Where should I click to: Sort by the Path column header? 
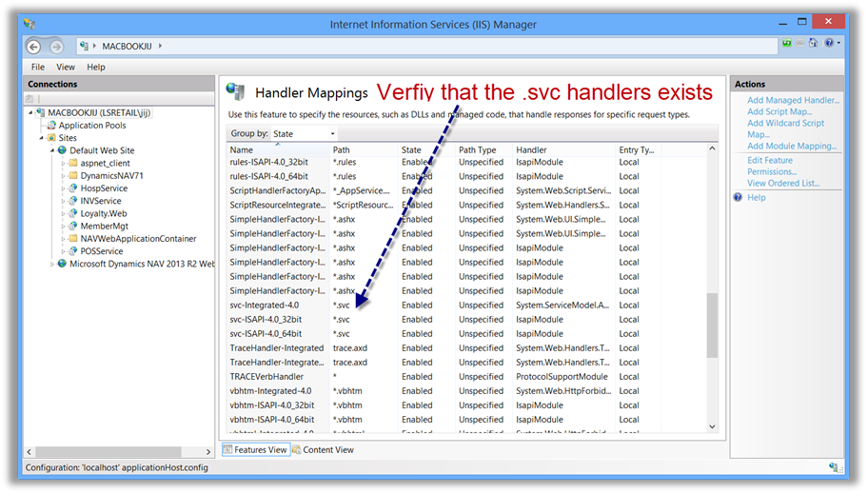pyautogui.click(x=364, y=150)
